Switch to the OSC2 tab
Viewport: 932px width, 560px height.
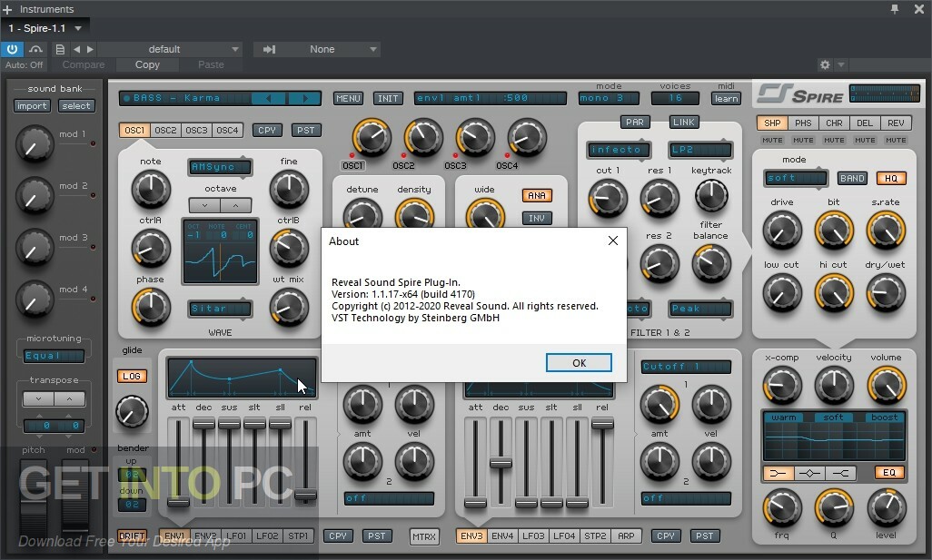click(165, 130)
